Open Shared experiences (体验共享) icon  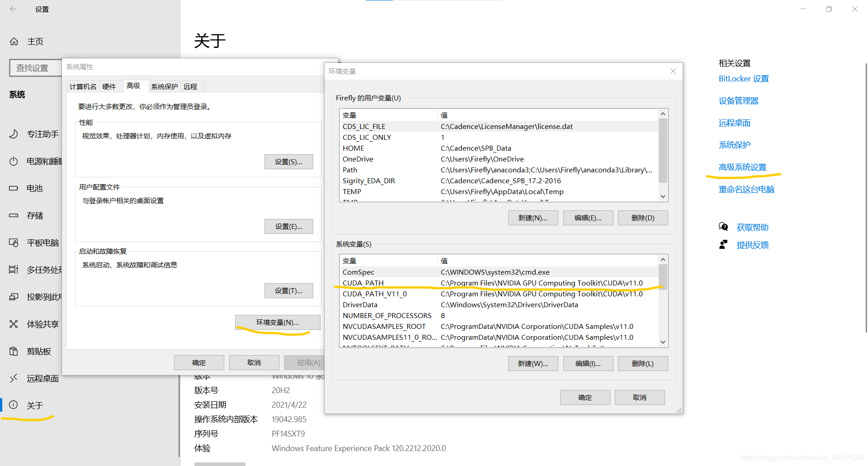tap(14, 324)
